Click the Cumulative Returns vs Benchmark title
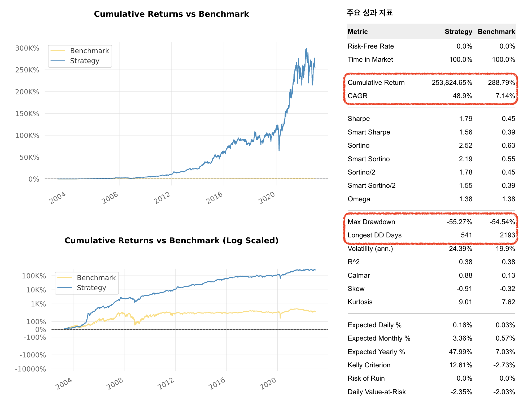The height and width of the screenshot is (400, 532). click(x=171, y=14)
